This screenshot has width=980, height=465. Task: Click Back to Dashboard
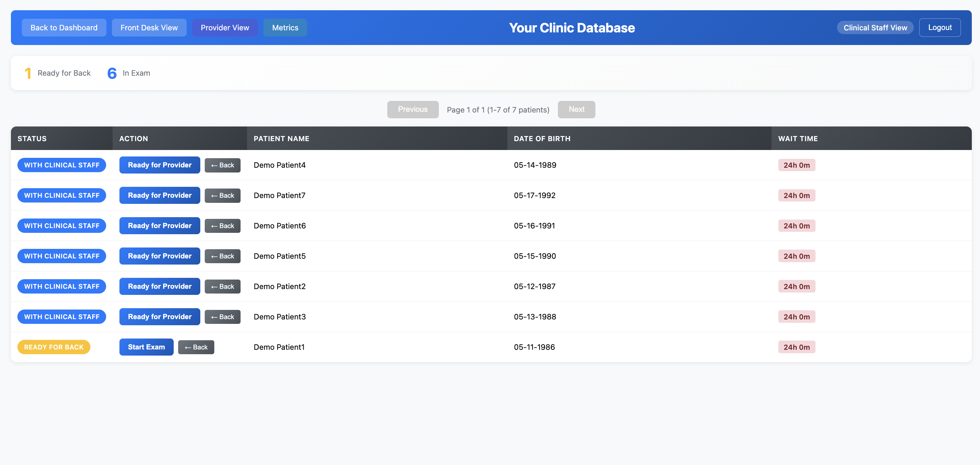(x=64, y=27)
